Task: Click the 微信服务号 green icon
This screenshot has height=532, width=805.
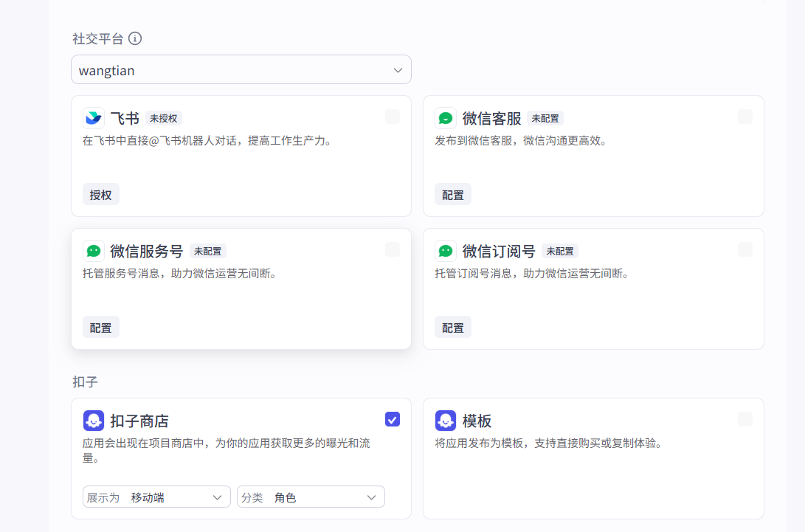Action: [x=94, y=251]
